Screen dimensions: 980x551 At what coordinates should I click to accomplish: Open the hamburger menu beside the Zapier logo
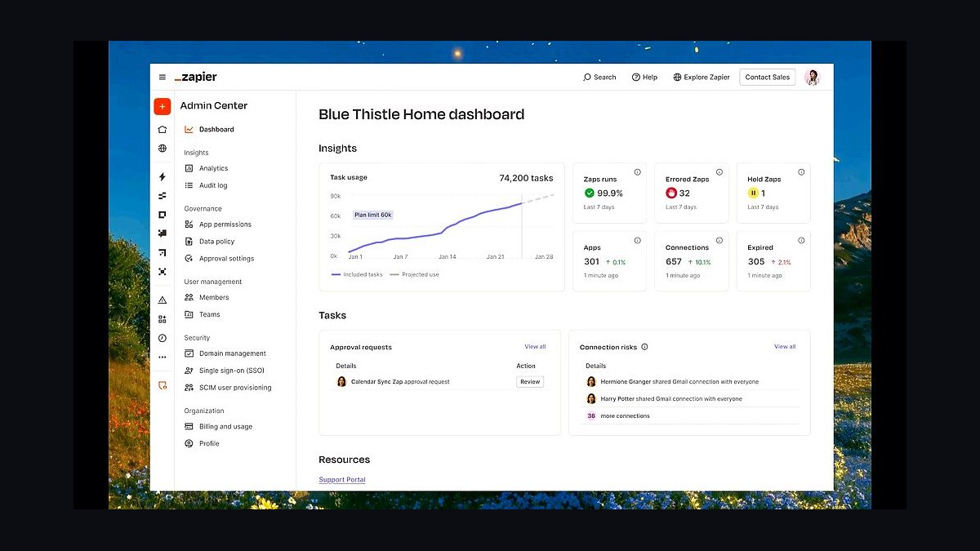(162, 77)
